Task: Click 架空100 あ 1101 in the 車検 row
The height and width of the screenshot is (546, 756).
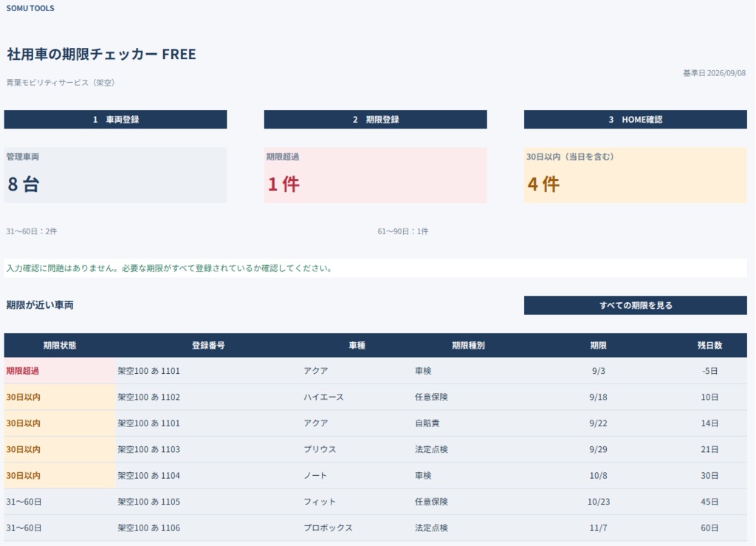Action: click(x=148, y=371)
